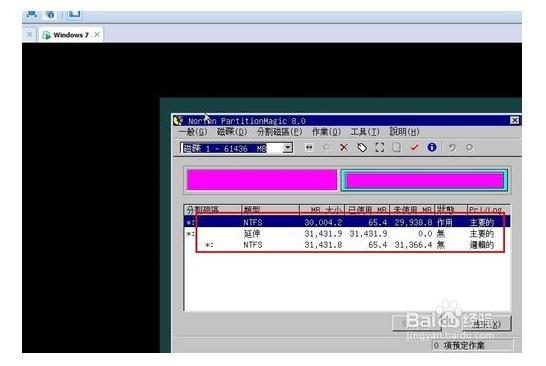Open the 一般(G) menu
This screenshot has width=546, height=366.
193,132
